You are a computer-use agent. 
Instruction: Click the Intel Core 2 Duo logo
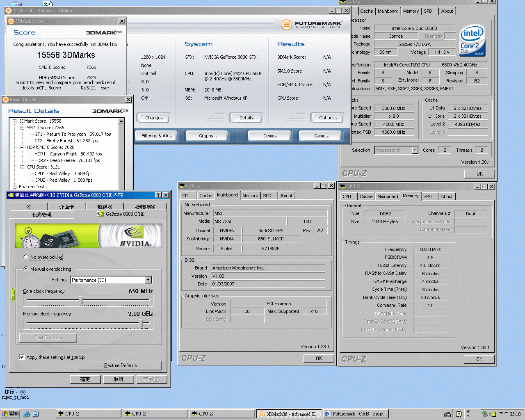[472, 40]
